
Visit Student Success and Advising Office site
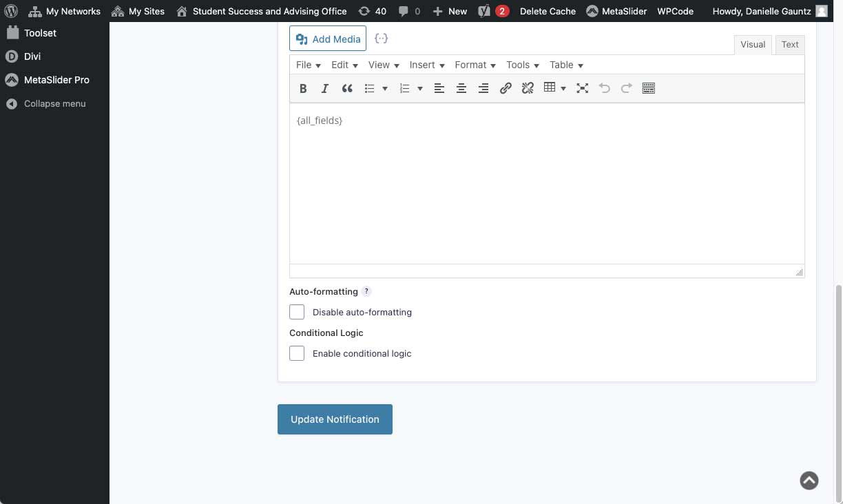pyautogui.click(x=261, y=11)
